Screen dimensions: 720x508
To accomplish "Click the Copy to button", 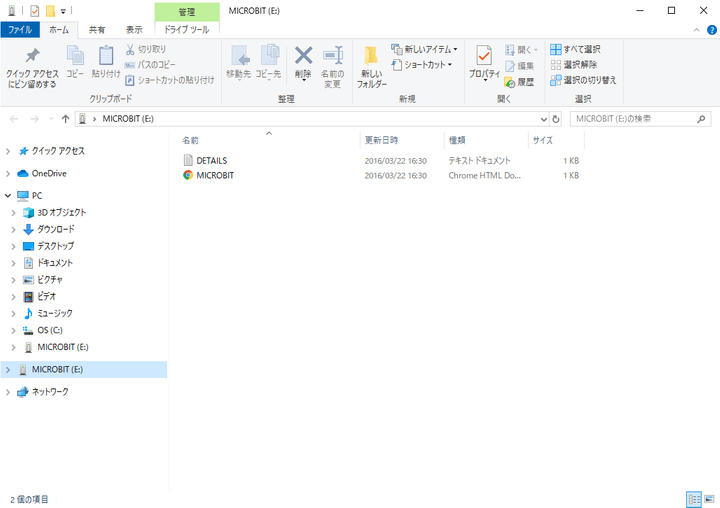I will [268, 62].
